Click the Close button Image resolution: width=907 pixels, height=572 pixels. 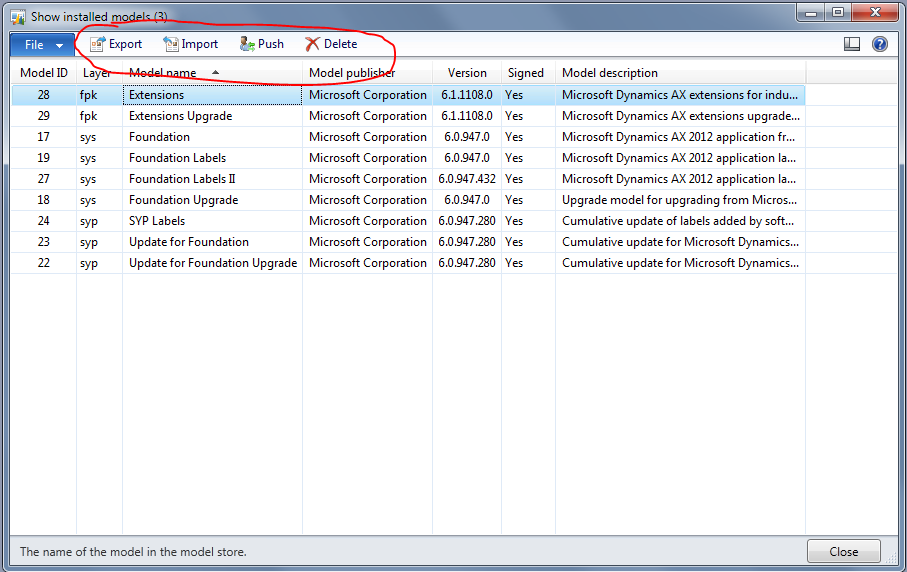(843, 552)
